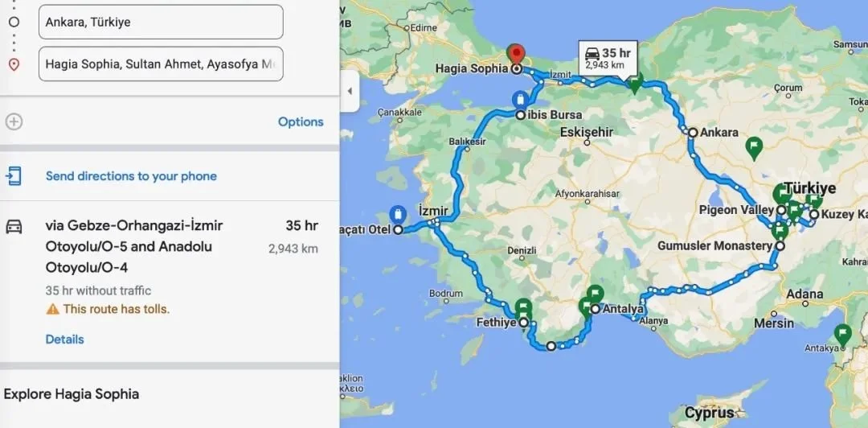Click the Antalya waypoint circle on the map

(595, 309)
